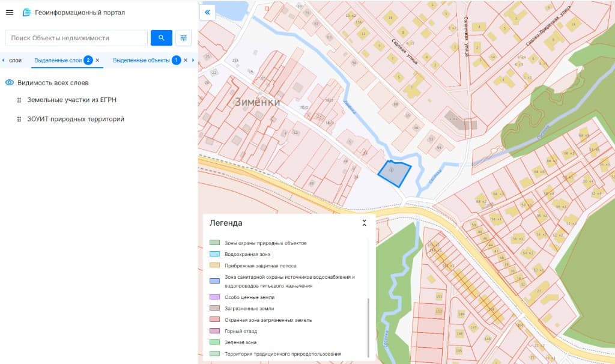
Task: Open the hamburger main menu
Action: 10,13
